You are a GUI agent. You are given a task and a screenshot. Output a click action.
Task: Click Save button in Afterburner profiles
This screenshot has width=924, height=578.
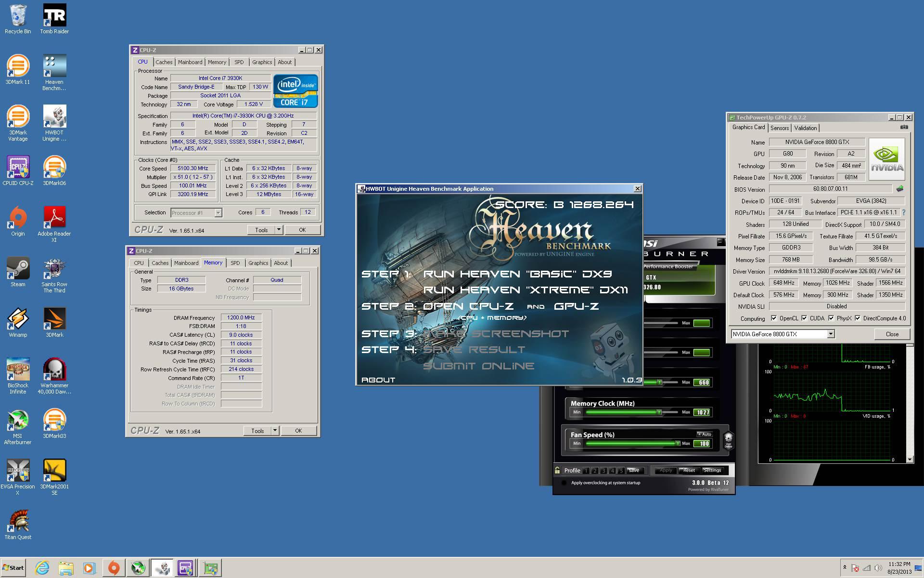point(634,470)
